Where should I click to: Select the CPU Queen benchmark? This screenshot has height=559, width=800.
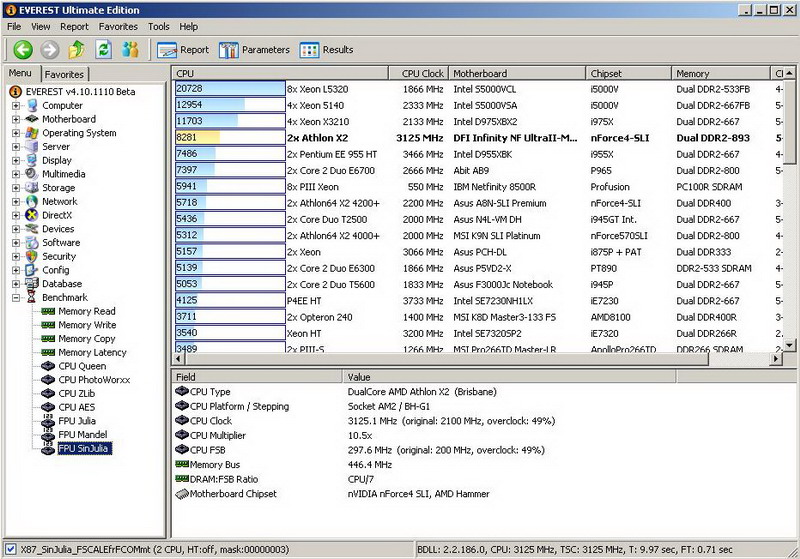[x=81, y=366]
